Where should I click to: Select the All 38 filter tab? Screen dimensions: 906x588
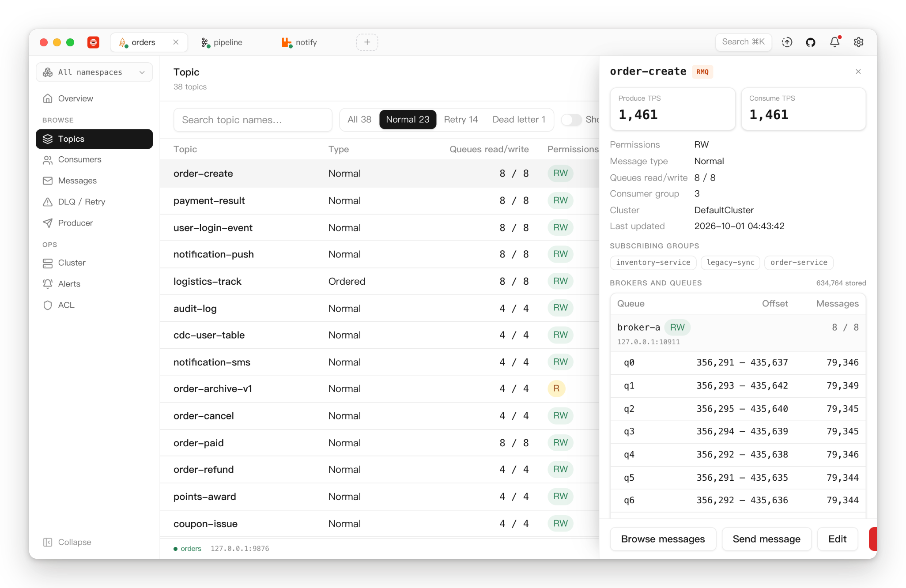pos(359,120)
